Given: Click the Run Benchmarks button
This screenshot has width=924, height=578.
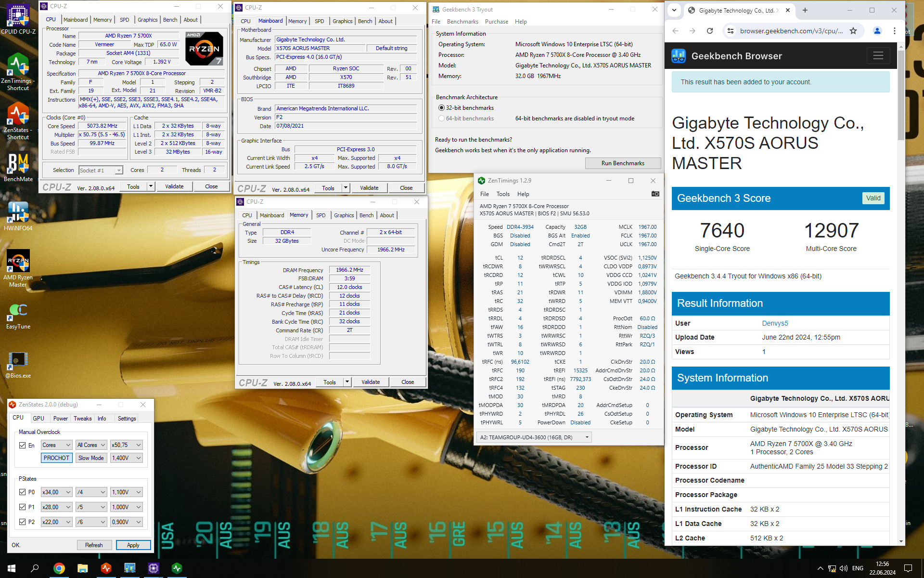Looking at the screenshot, I should [x=623, y=163].
